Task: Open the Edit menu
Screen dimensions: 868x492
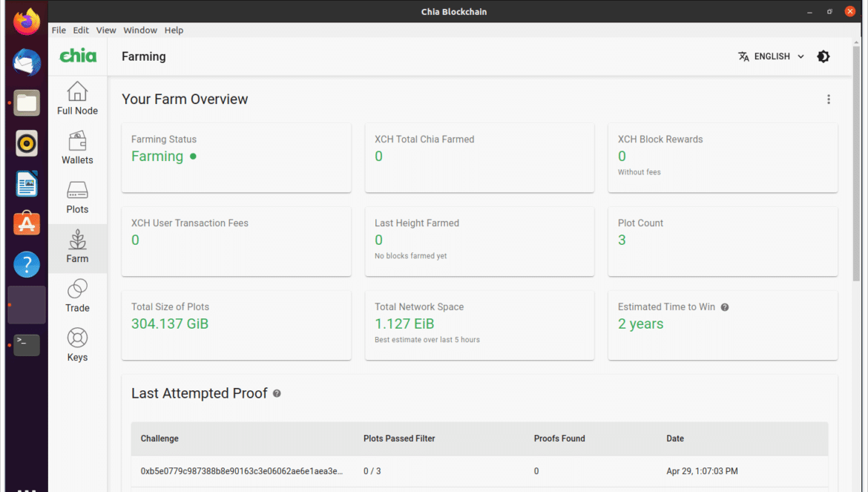Action: 81,30
